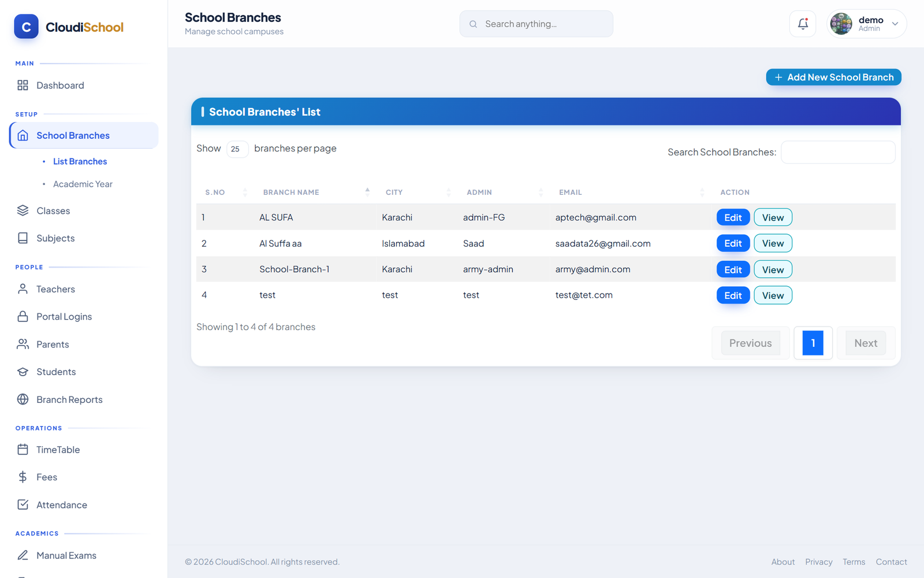The height and width of the screenshot is (578, 924).
Task: Click the TimeTable calendar icon
Action: point(23,449)
